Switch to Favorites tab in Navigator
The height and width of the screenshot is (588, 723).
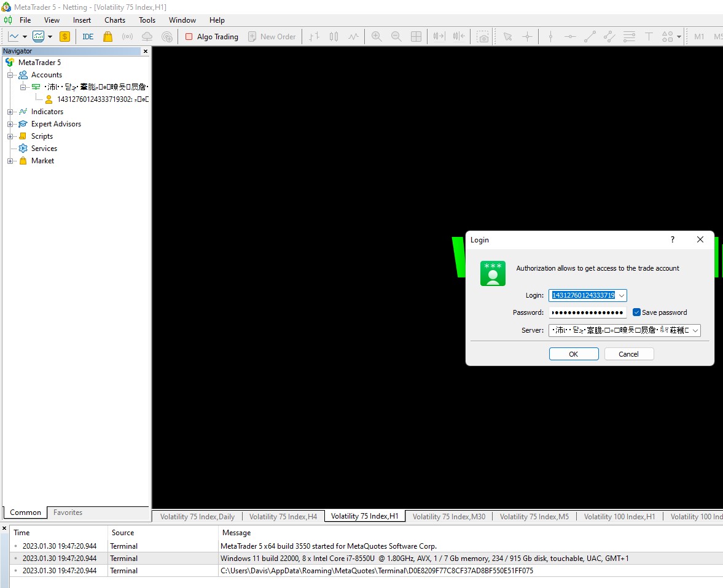pyautogui.click(x=68, y=513)
